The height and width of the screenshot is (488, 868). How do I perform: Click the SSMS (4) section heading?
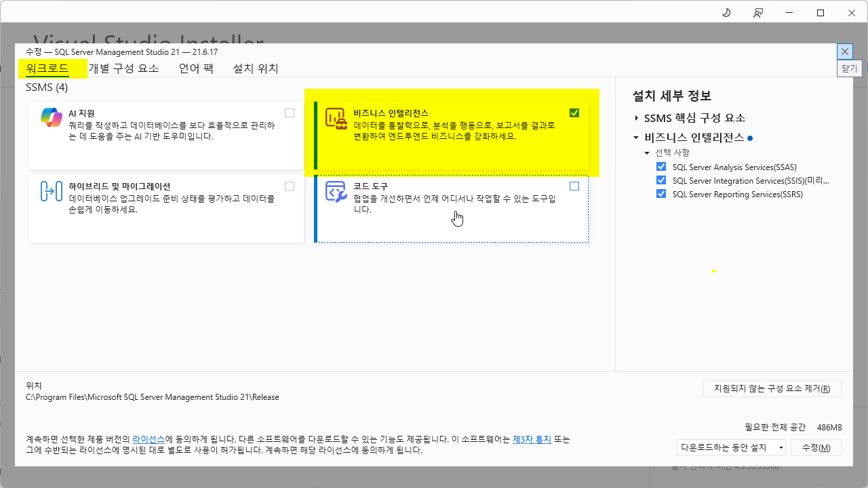click(x=47, y=87)
